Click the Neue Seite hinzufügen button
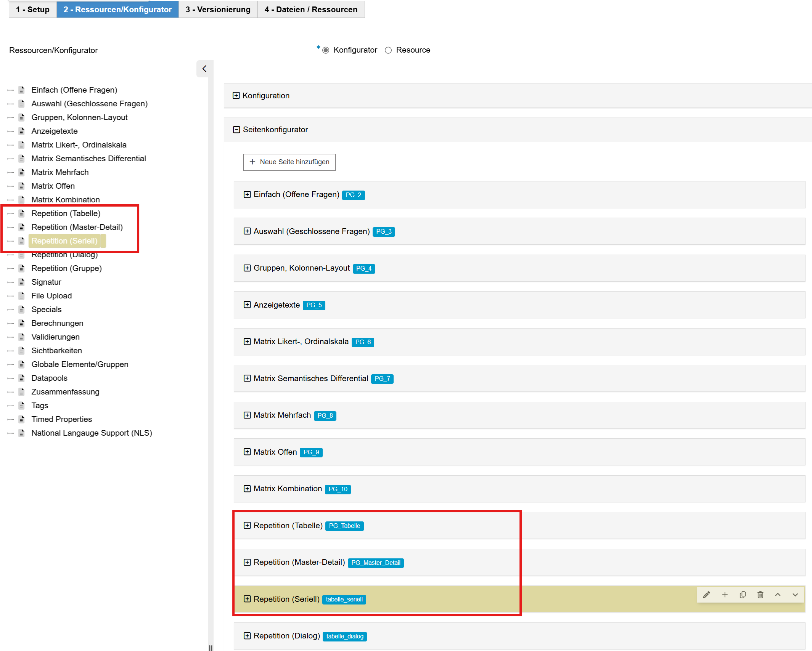 click(289, 162)
